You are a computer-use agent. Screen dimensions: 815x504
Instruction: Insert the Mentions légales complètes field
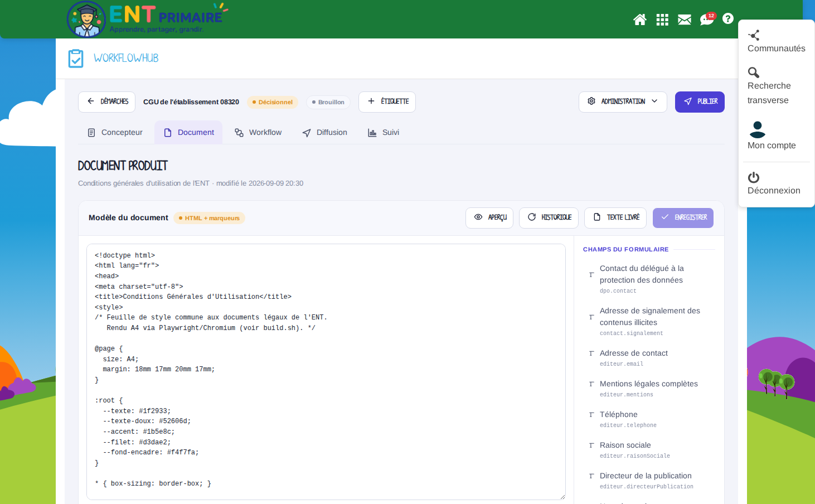649,389
